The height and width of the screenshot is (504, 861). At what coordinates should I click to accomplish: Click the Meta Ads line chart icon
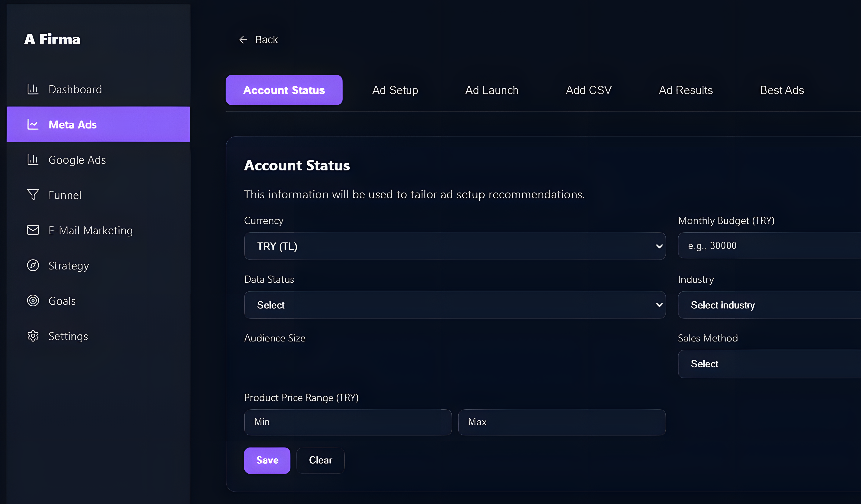click(33, 124)
